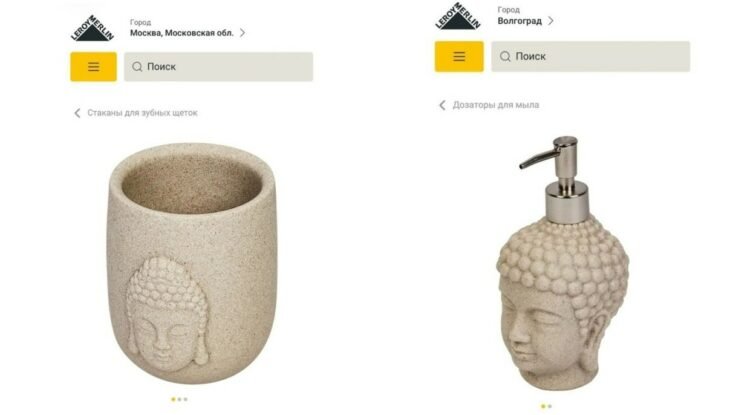Viewport: 750px width, 415px height.
Task: Select third carousel dot under the Buddha cup
Action: [186, 399]
